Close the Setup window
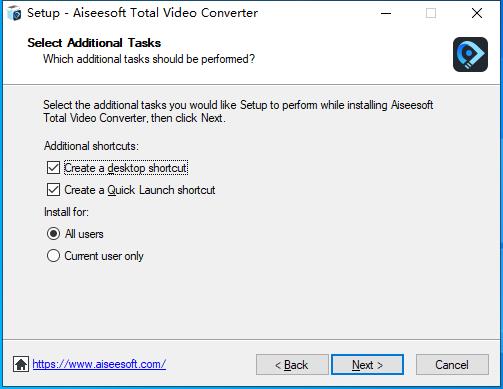Image resolution: width=503 pixels, height=389 pixels. pyautogui.click(x=477, y=13)
